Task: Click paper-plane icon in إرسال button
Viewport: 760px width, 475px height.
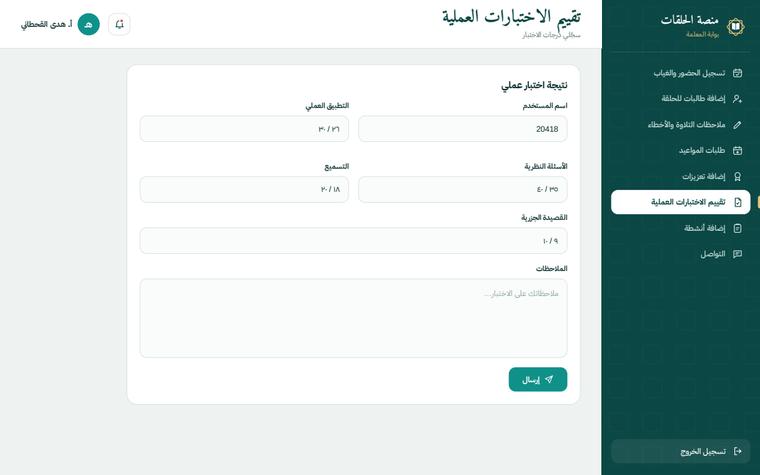Action: [x=549, y=380]
